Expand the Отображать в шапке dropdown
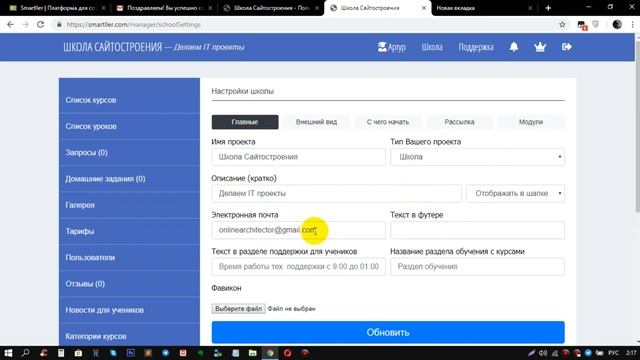 (x=516, y=193)
